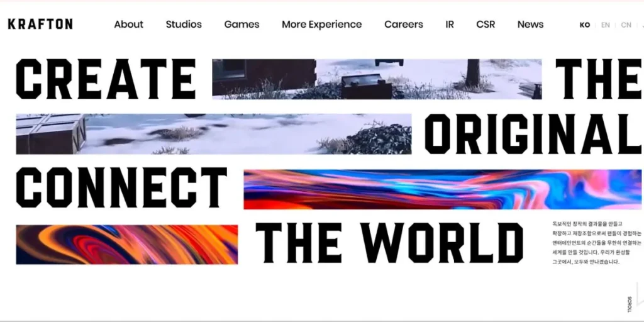
Task: Switch language to EN
Action: pyautogui.click(x=606, y=25)
